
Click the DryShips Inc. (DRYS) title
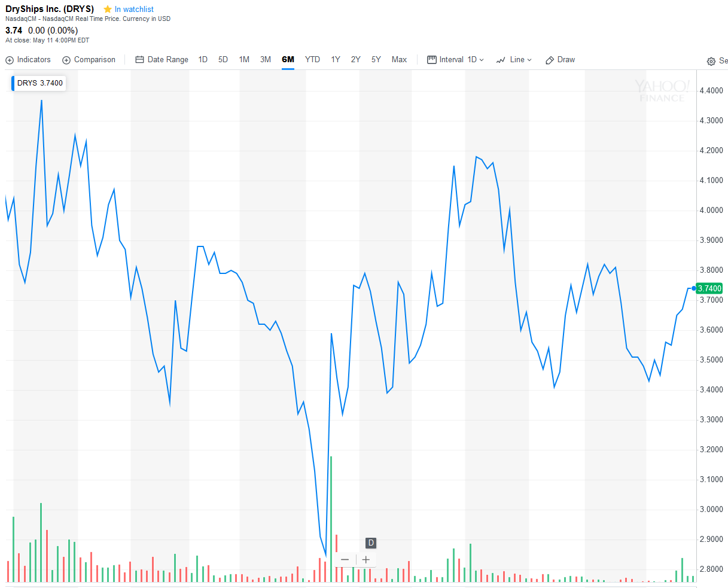tap(50, 9)
